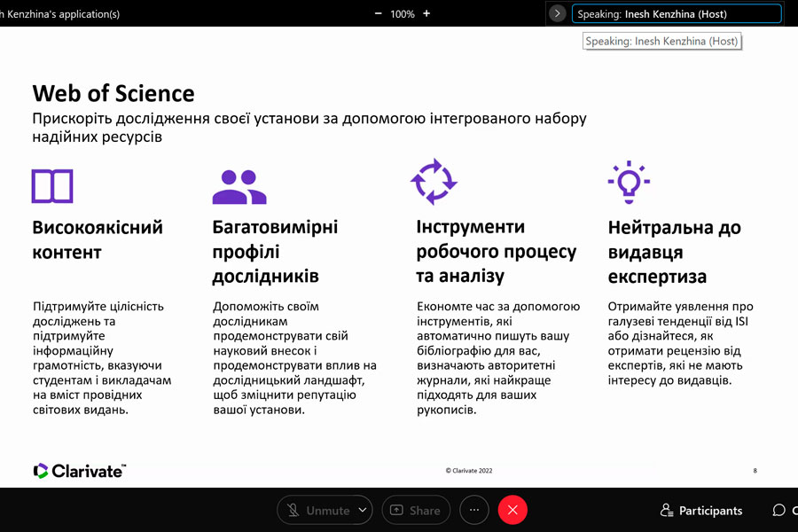This screenshot has width=798, height=532.
Task: Click paragraph beginning Допоможіть своїм дослідникам
Action: click(294, 358)
